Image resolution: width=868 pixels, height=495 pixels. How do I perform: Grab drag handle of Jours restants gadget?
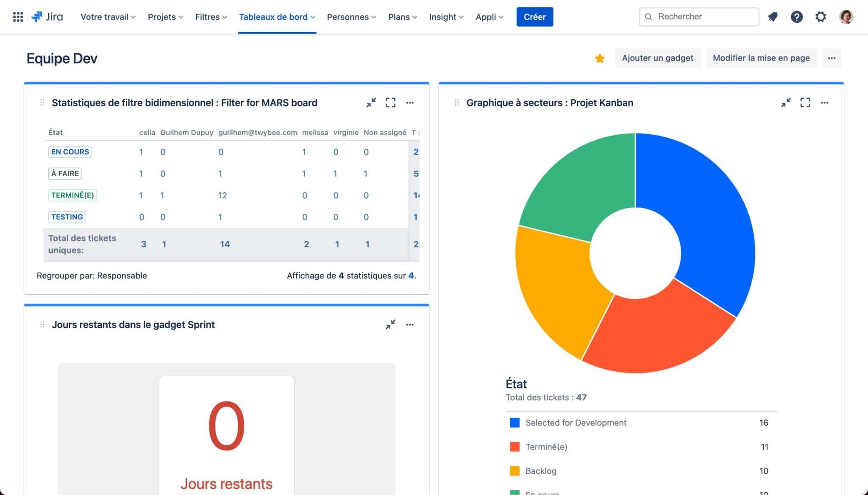[42, 325]
